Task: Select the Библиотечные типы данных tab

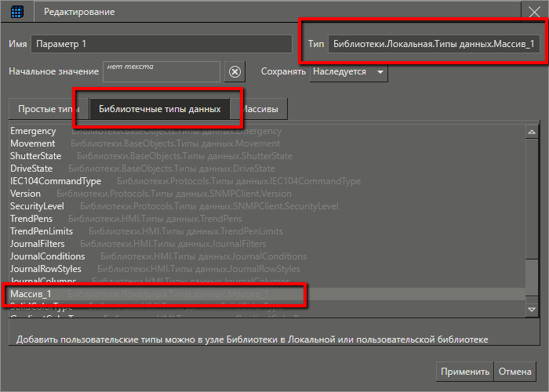Action: click(159, 109)
